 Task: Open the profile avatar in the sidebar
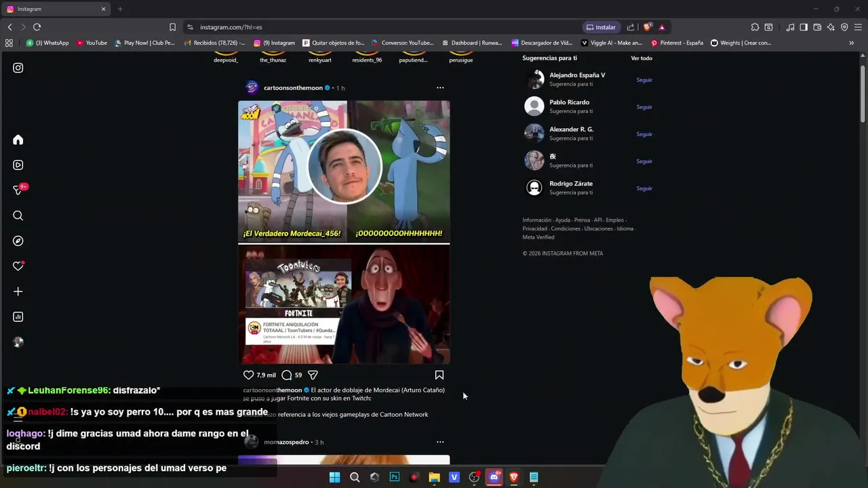[x=18, y=342]
